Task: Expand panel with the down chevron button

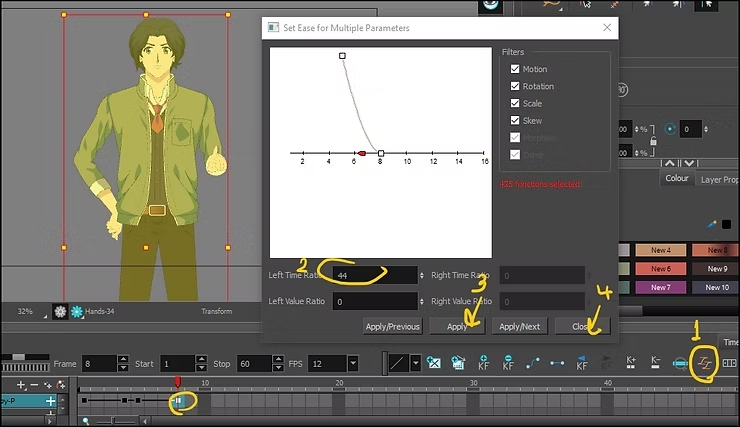Action: click(689, 163)
